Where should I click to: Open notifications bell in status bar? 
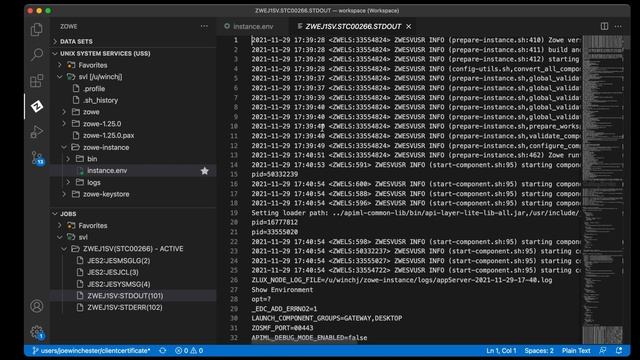619,351
